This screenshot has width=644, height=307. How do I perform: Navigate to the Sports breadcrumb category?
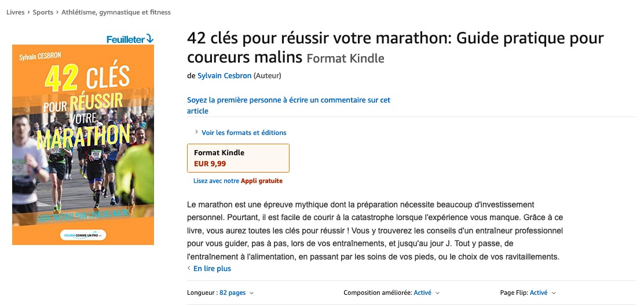coord(43,12)
